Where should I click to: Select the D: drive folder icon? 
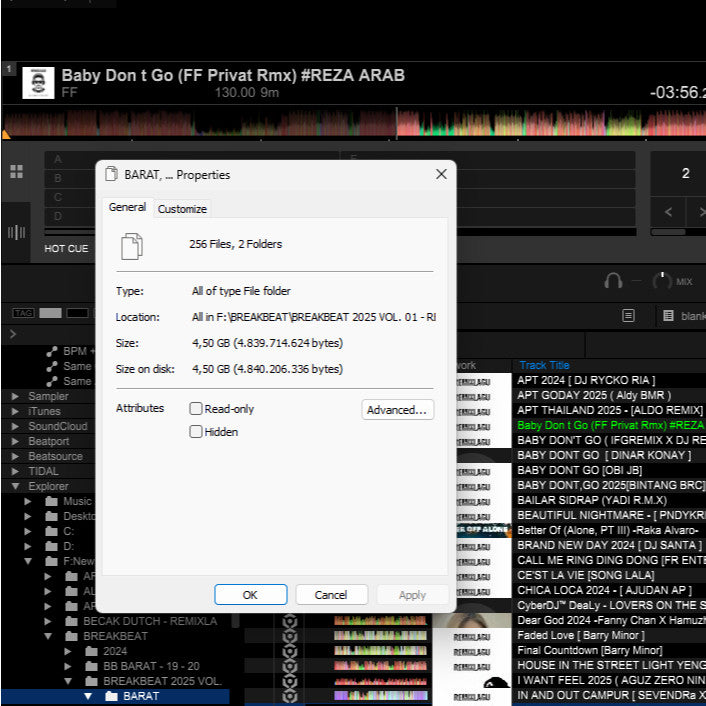52,546
